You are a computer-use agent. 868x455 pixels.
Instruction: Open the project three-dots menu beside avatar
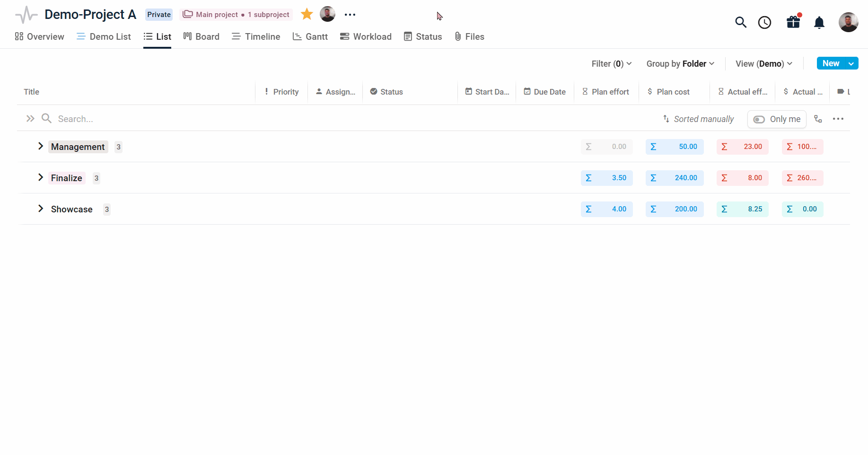(x=350, y=15)
